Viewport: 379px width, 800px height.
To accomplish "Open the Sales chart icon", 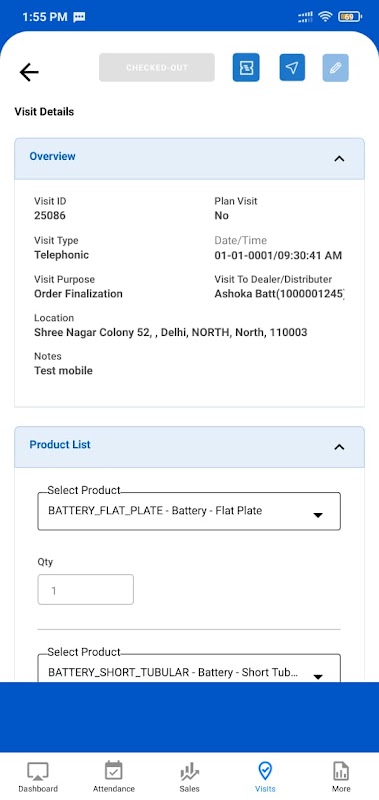I will pos(189,771).
